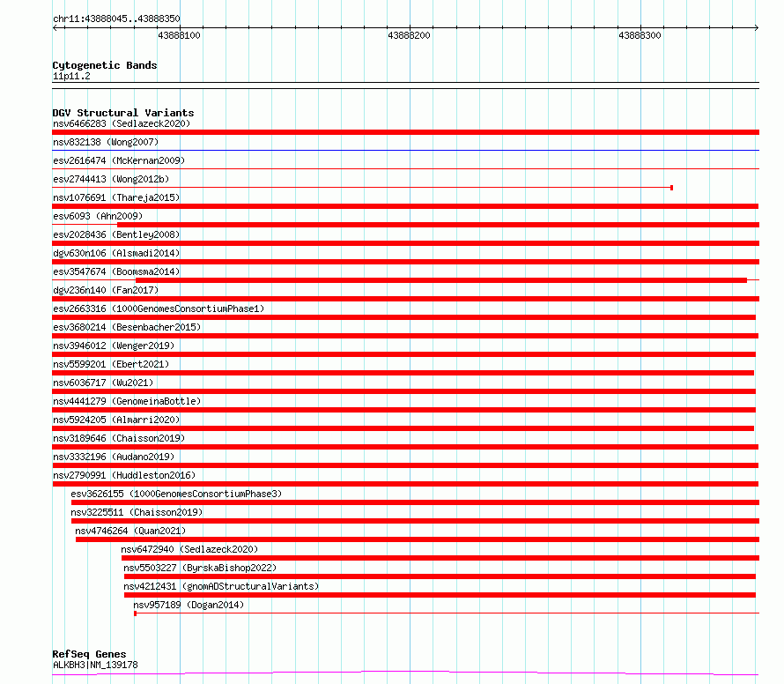The height and width of the screenshot is (684, 784).
Task: Click dgv236n140 (Fan2017) variant label
Action: (x=106, y=290)
